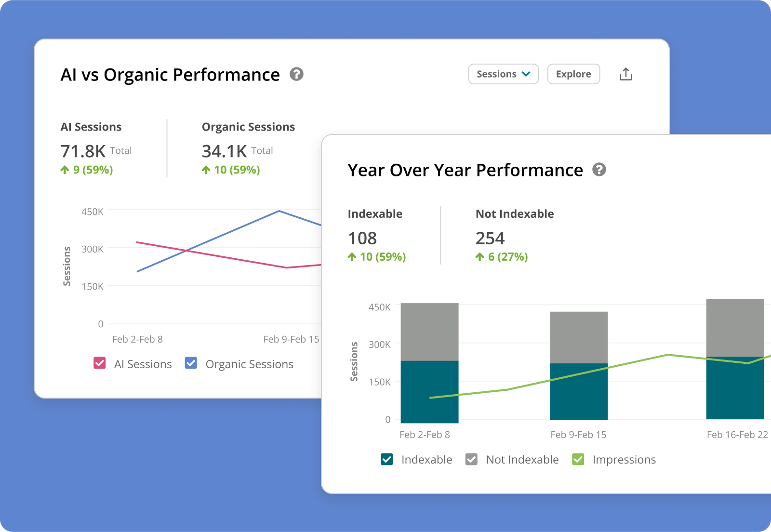The width and height of the screenshot is (771, 532).
Task: Toggle the Not Indexable checkbox
Action: [x=471, y=459]
